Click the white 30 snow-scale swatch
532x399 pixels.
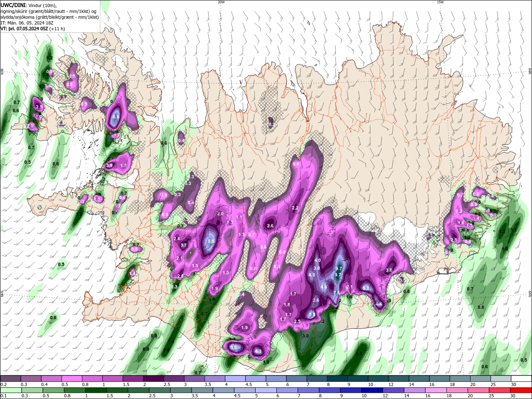pos(520,379)
